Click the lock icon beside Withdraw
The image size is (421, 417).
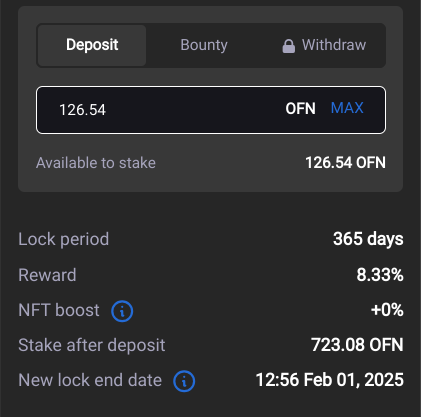pyautogui.click(x=289, y=46)
